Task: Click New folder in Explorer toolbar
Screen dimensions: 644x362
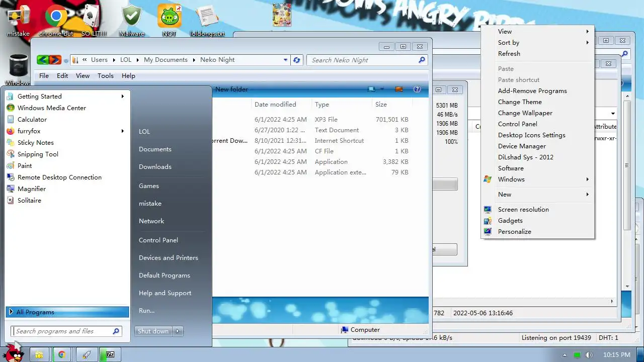Action: pyautogui.click(x=231, y=89)
